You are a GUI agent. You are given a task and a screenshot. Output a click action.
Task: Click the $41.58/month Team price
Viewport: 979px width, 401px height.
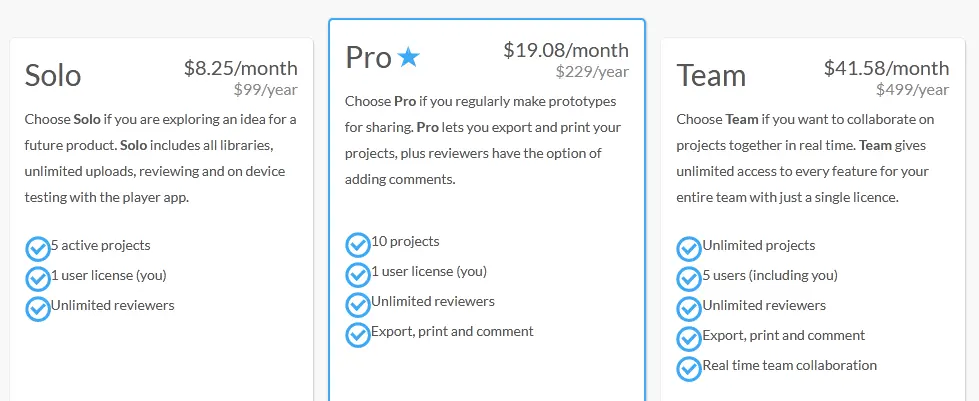(886, 68)
